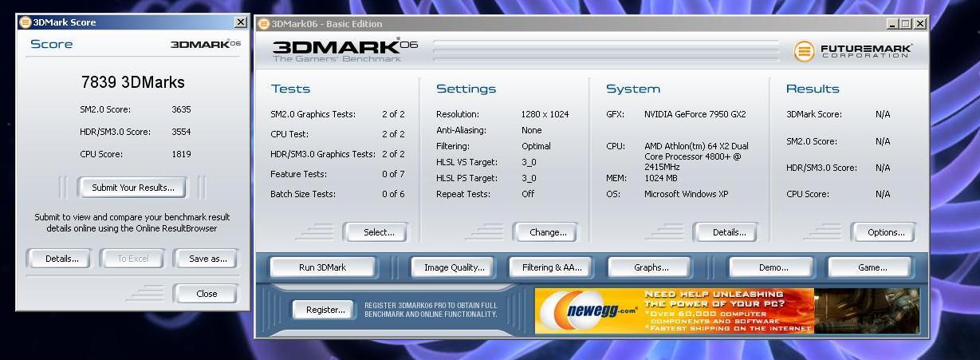This screenshot has width=980, height=360.
Task: Maximize the 3DMark06 main window
Action: click(x=905, y=24)
